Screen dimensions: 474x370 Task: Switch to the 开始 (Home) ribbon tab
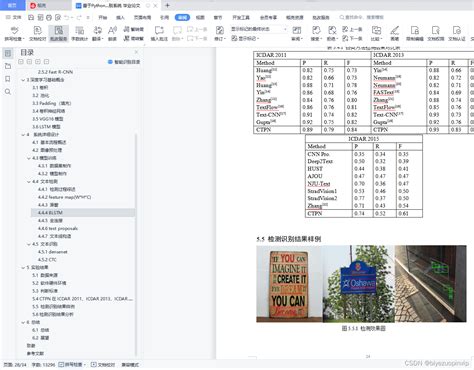pyautogui.click(x=103, y=17)
